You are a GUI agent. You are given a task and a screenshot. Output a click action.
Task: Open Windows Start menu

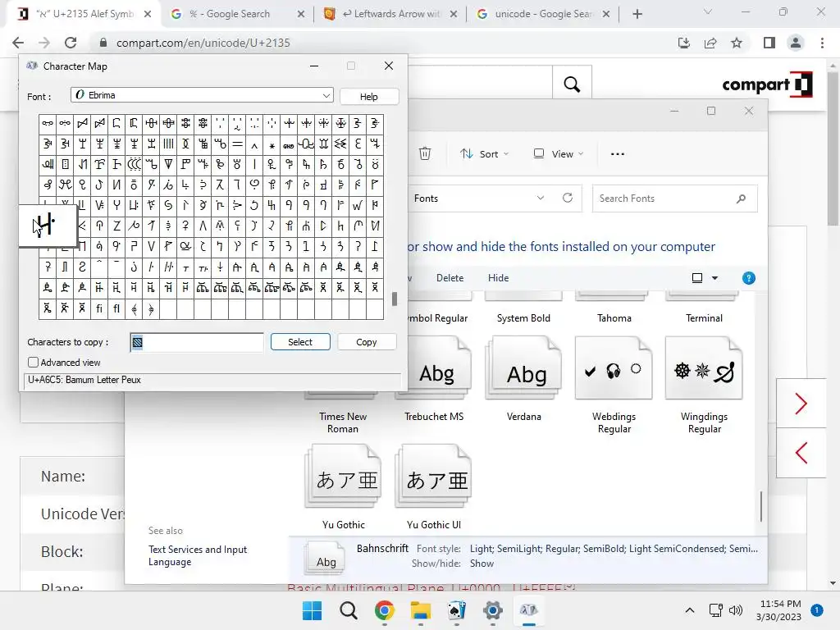(312, 610)
